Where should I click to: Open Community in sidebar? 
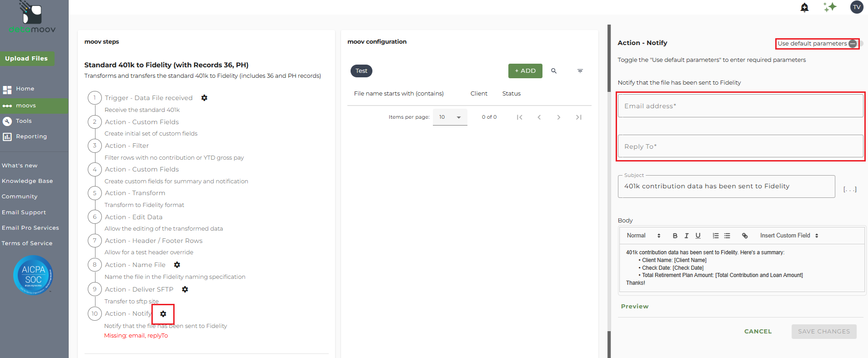pyautogui.click(x=20, y=197)
